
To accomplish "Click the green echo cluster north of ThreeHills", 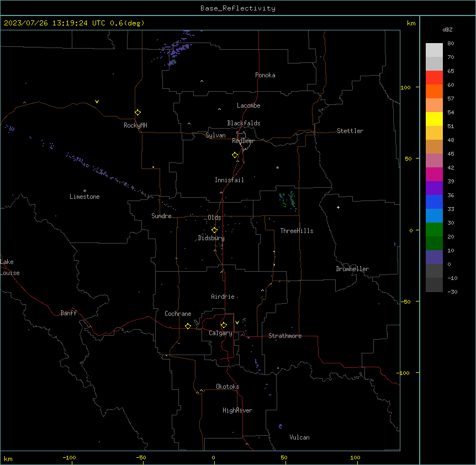I will point(288,200).
